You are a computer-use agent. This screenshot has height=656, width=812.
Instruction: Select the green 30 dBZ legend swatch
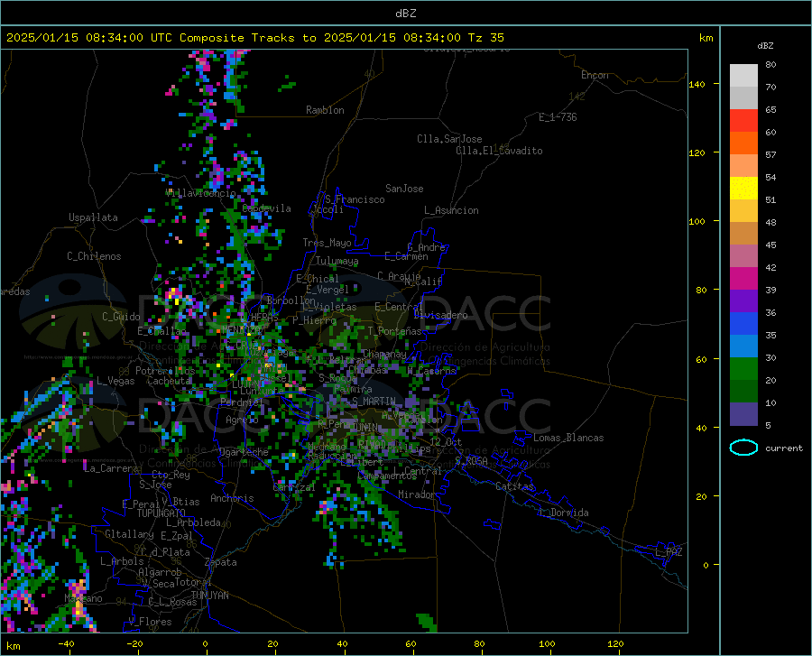coord(743,369)
